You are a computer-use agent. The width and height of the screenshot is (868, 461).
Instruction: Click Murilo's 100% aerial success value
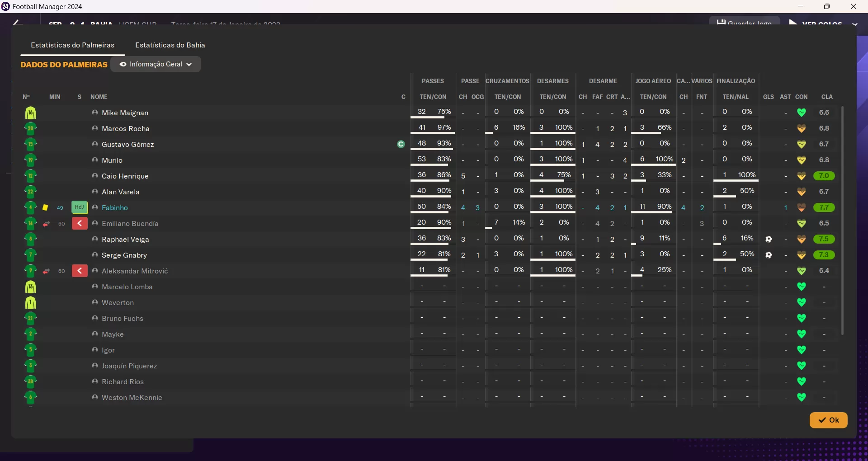[665, 159]
